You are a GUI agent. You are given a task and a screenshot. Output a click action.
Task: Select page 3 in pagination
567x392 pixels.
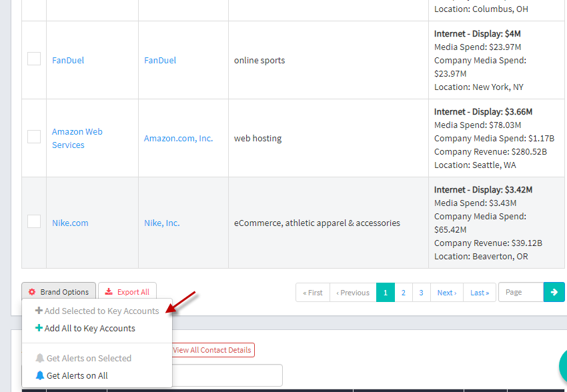tap(422, 293)
